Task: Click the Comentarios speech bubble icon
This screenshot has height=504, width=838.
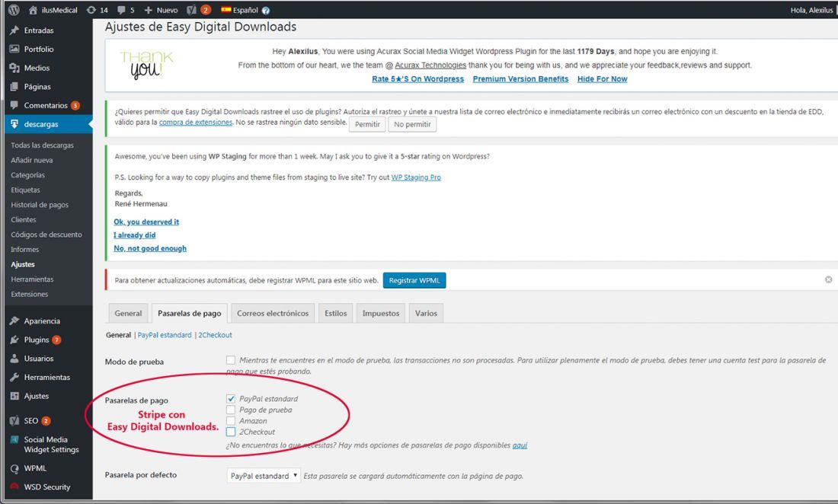Action: pos(14,105)
